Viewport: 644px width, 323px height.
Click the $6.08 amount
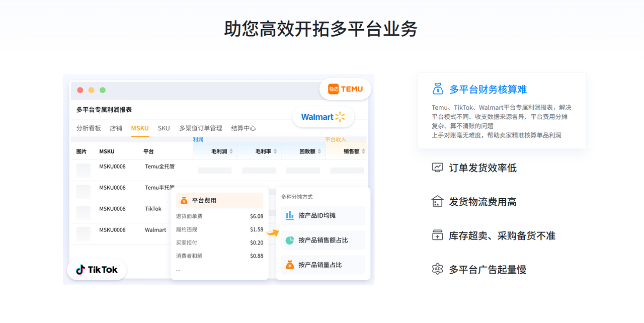(x=257, y=216)
